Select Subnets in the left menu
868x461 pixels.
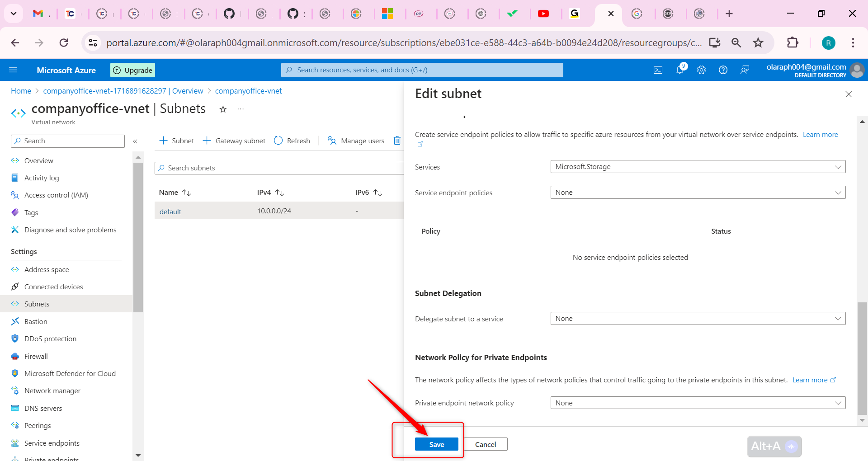37,304
